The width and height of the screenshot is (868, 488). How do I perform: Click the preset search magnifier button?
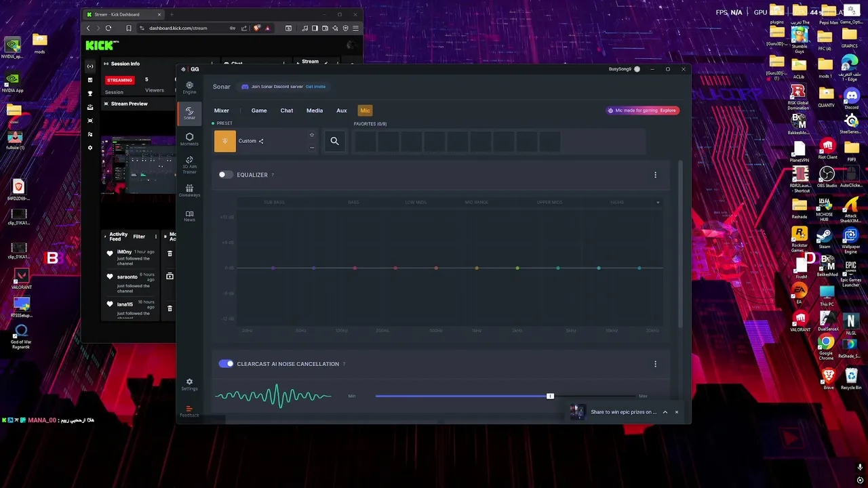click(x=334, y=141)
